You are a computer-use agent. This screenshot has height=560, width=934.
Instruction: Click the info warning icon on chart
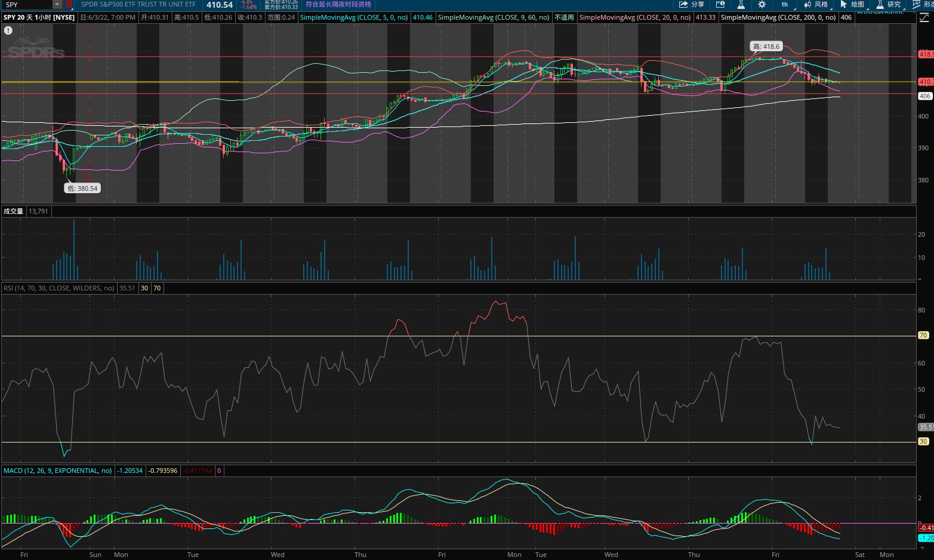pyautogui.click(x=8, y=30)
